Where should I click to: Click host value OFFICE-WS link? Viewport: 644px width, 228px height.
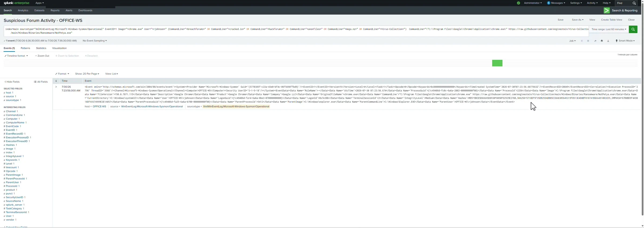click(99, 106)
